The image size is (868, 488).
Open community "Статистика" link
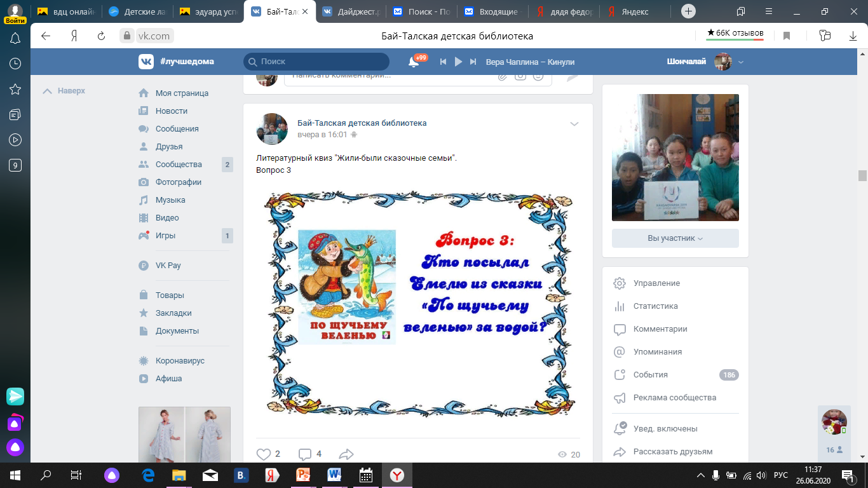(655, 306)
